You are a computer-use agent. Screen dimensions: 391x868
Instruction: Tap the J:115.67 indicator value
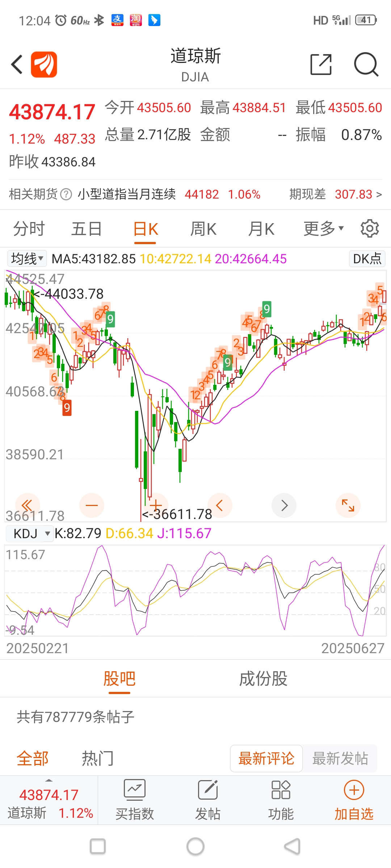pos(185,533)
